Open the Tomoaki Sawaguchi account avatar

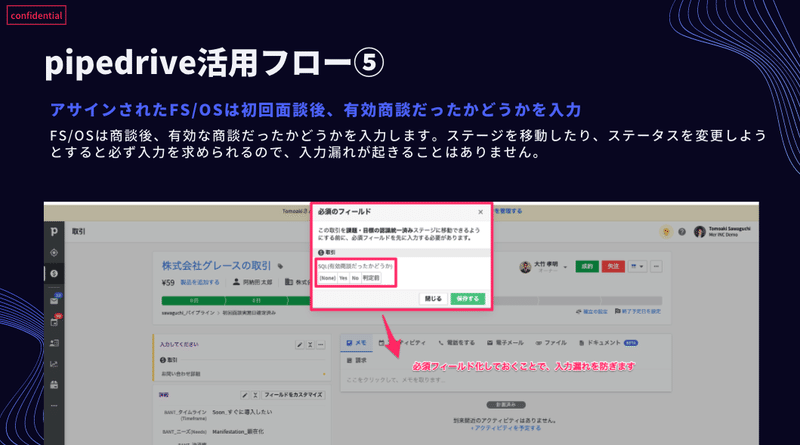699,232
